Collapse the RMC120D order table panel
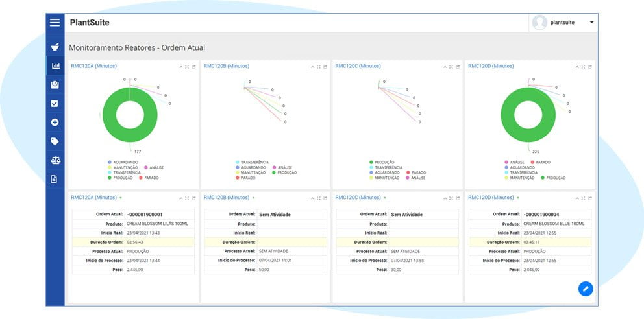The height and width of the screenshot is (319, 644). [x=576, y=198]
